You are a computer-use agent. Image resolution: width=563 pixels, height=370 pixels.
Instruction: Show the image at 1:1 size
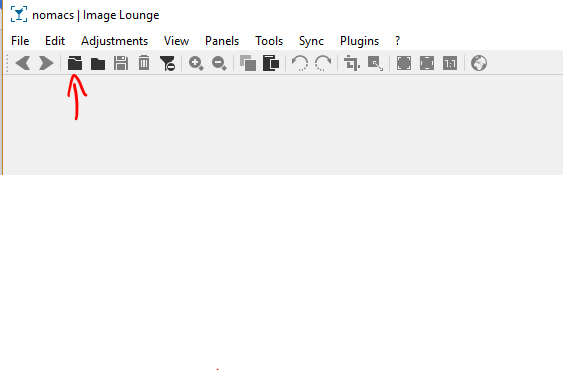450,63
